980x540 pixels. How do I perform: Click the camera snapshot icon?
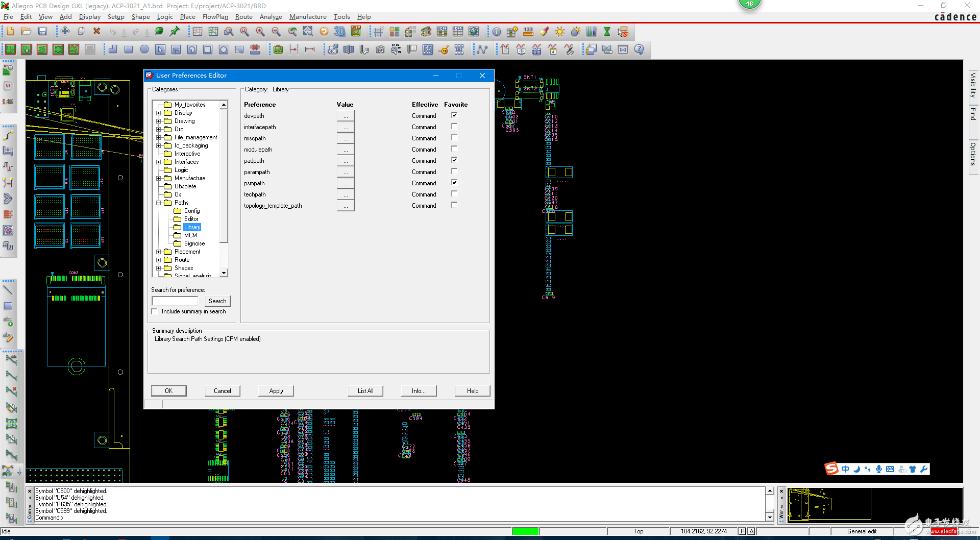click(x=380, y=50)
